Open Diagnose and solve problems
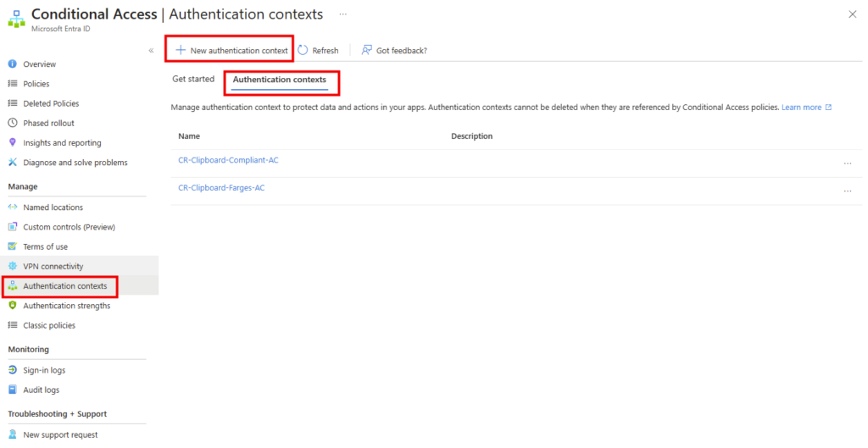The width and height of the screenshot is (868, 448). point(75,162)
